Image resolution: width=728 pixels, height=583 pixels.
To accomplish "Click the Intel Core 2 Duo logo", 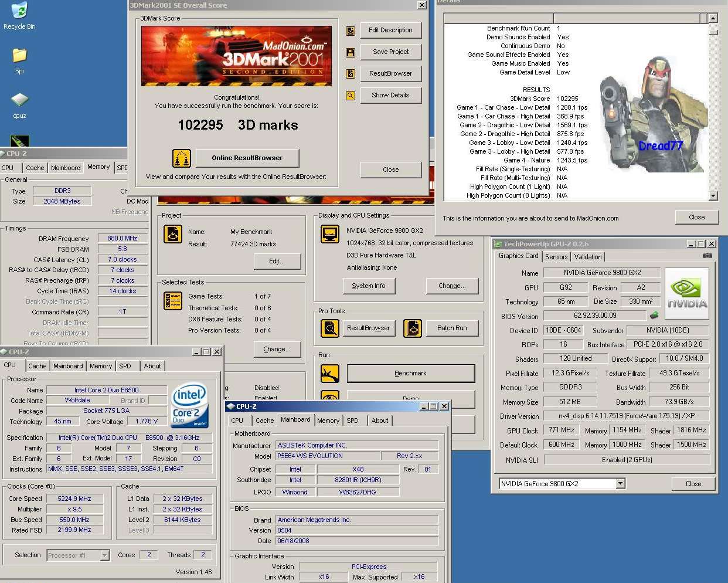I will point(189,405).
